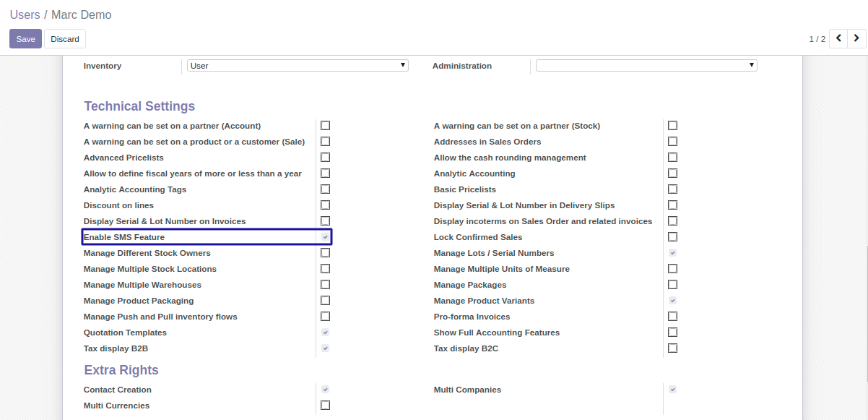Toggle Pro-forma Invoices checkbox
This screenshot has width=868, height=420.
[x=672, y=317]
